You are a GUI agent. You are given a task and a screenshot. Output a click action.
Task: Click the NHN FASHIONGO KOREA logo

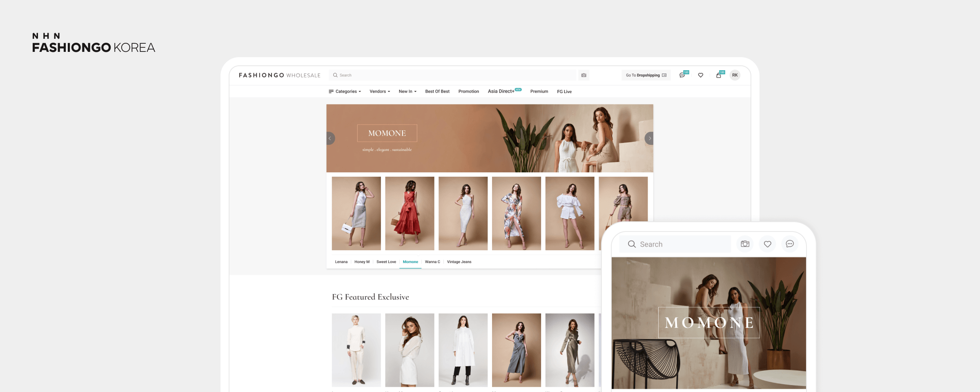(x=94, y=43)
